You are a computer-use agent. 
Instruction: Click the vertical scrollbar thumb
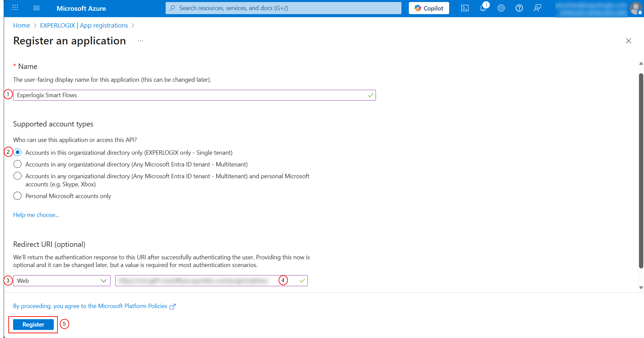point(641,171)
